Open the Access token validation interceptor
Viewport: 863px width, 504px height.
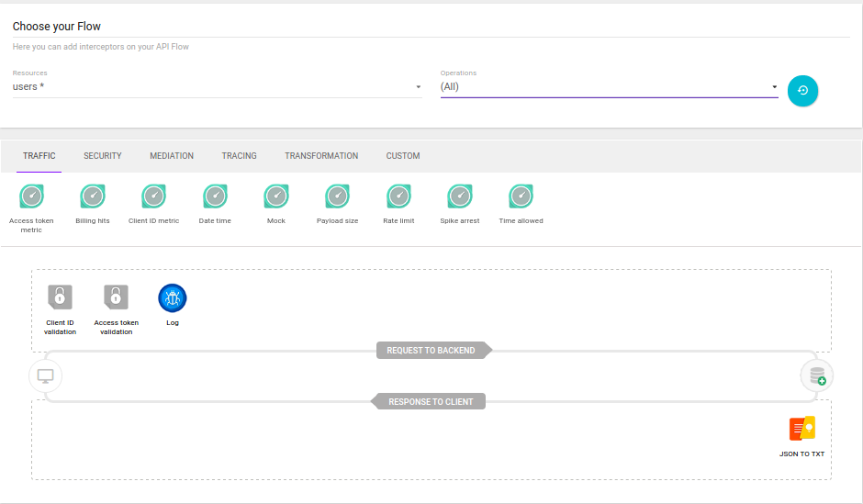pyautogui.click(x=116, y=297)
